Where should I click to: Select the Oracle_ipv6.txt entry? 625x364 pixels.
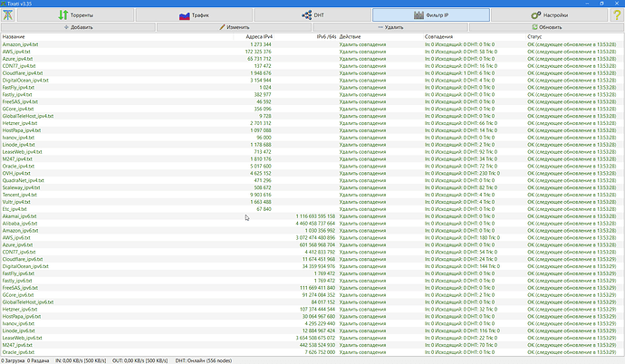[312, 353]
